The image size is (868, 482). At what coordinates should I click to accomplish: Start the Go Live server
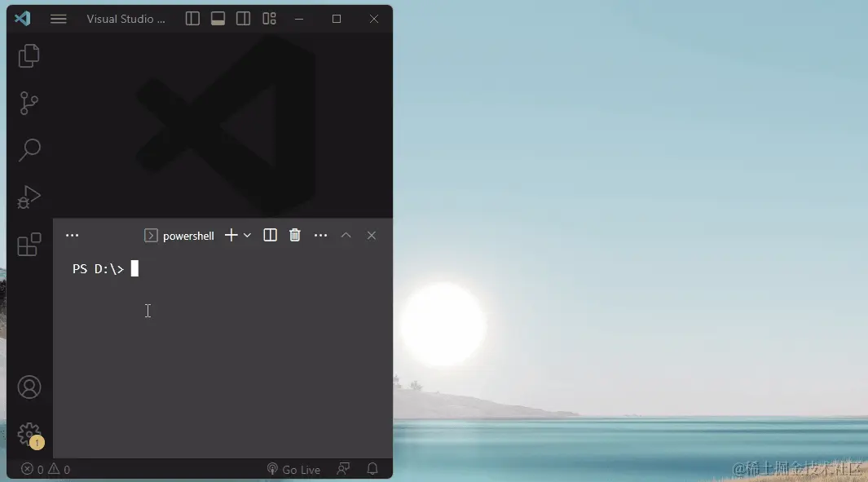click(293, 469)
